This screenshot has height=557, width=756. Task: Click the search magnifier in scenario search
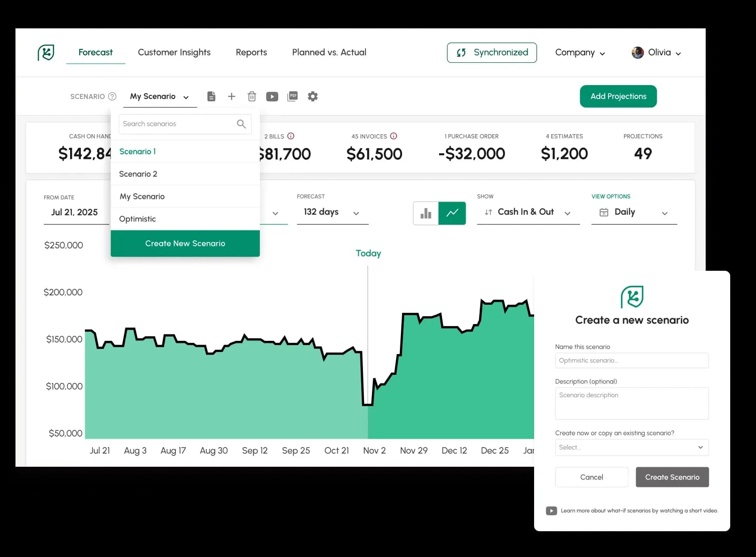tap(241, 124)
